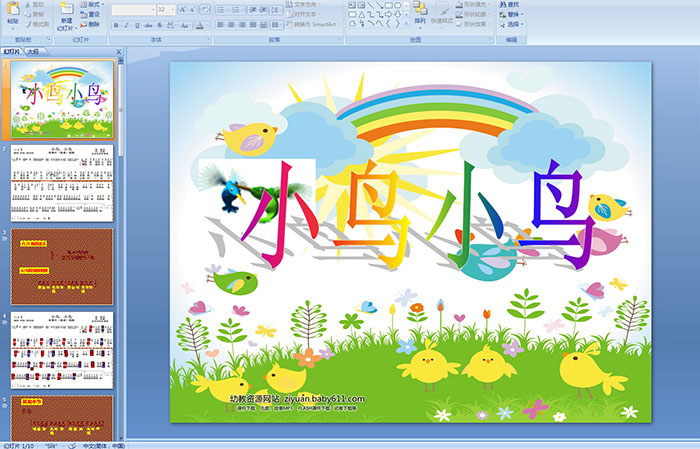This screenshot has width=700, height=449.
Task: Select the triangle shape in shapes gallery
Action: click(x=362, y=15)
